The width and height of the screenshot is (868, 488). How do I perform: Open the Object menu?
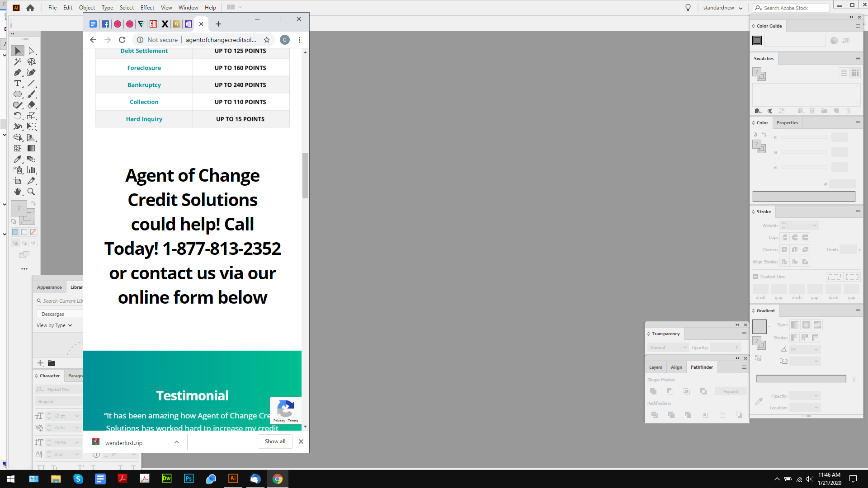click(87, 8)
